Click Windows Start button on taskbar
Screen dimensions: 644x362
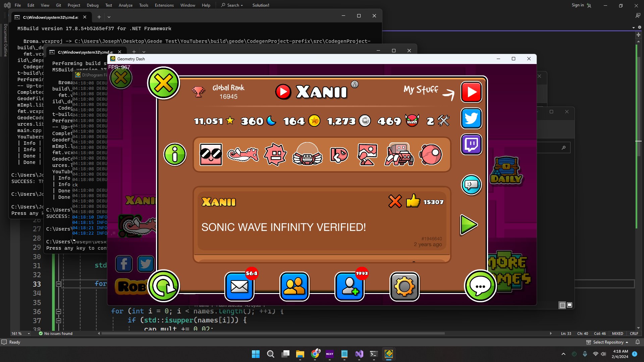point(256,354)
